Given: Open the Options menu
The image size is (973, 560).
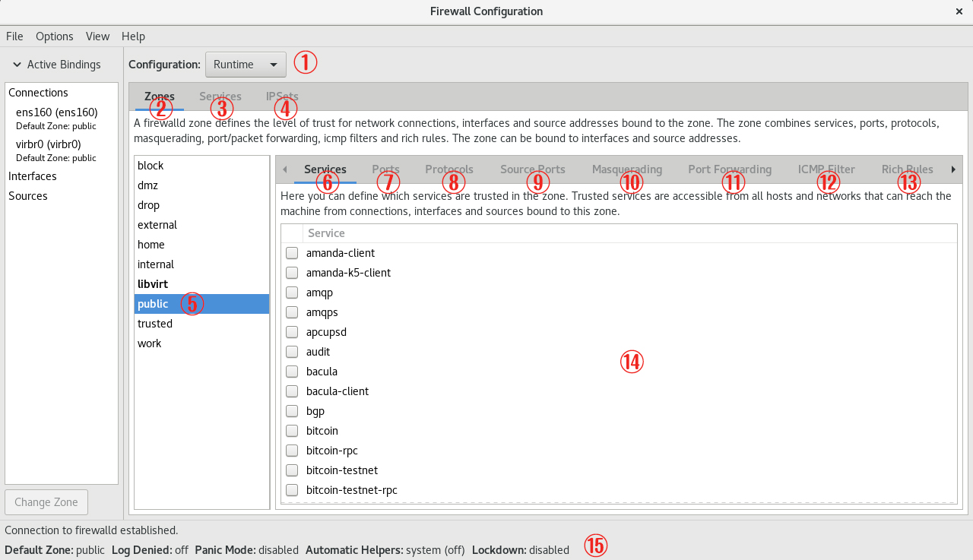Looking at the screenshot, I should (54, 36).
